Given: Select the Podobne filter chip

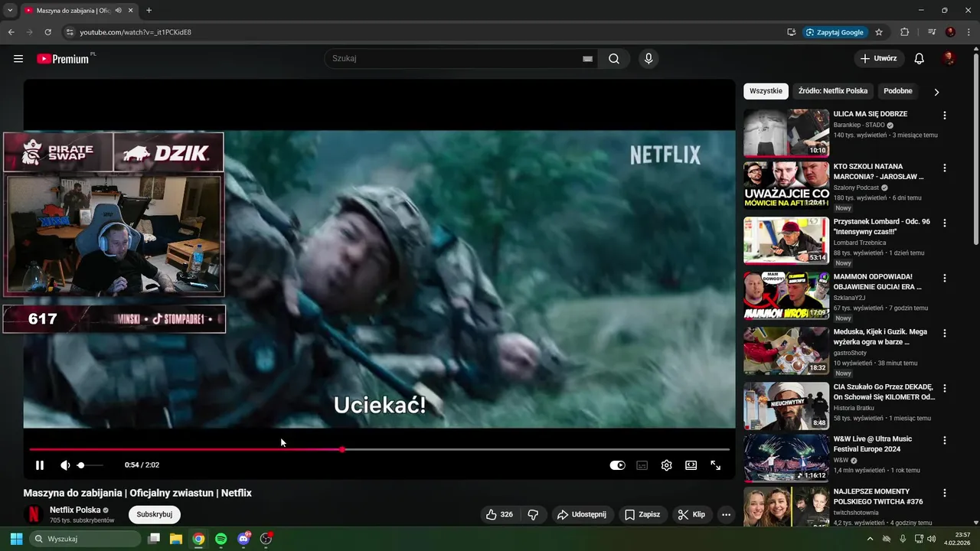Looking at the screenshot, I should 898,91.
